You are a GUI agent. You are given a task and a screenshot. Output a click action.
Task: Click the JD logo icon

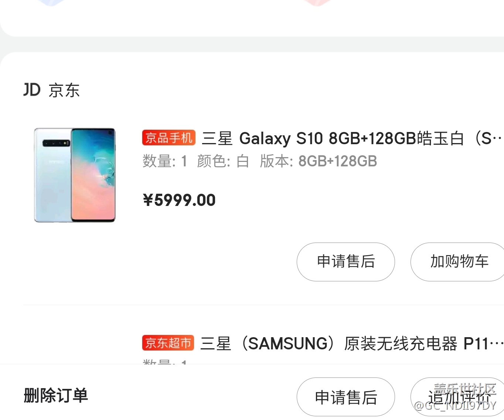pos(32,90)
